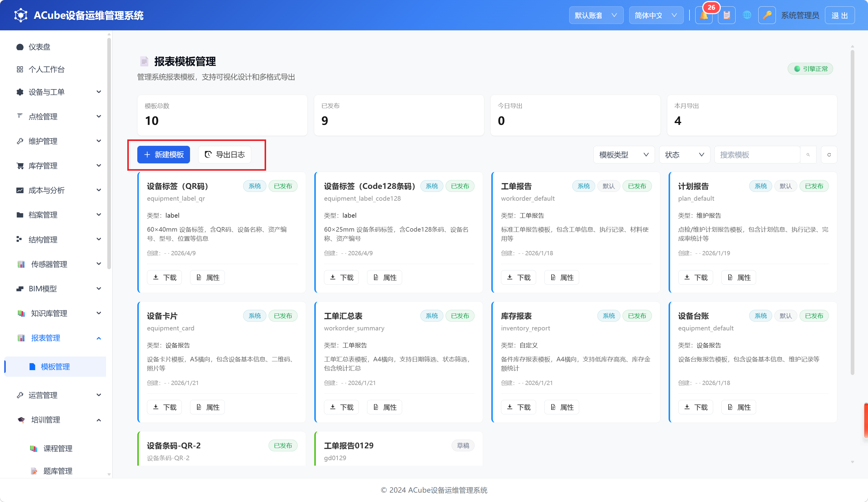Open 属性 for 设备标签（Code128条码） template

tap(384, 277)
